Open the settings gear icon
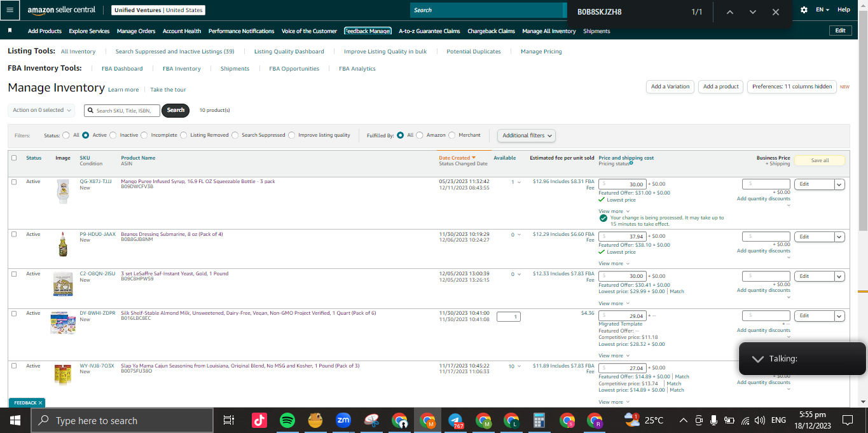Image resolution: width=868 pixels, height=433 pixels. click(x=804, y=10)
